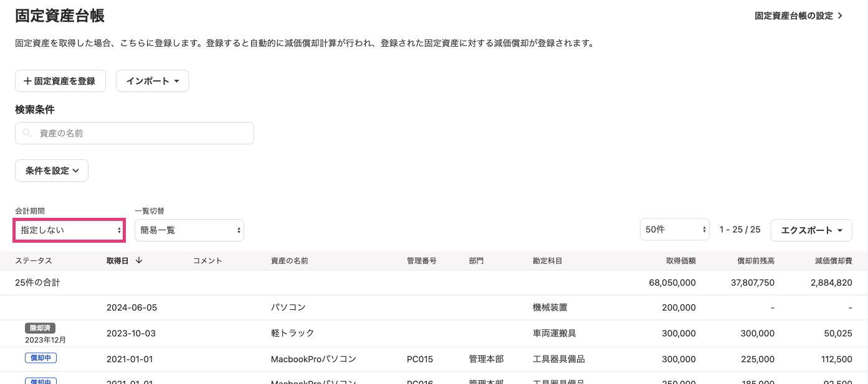Click the 償却前残高 column header
868x384 pixels.
[x=756, y=261]
